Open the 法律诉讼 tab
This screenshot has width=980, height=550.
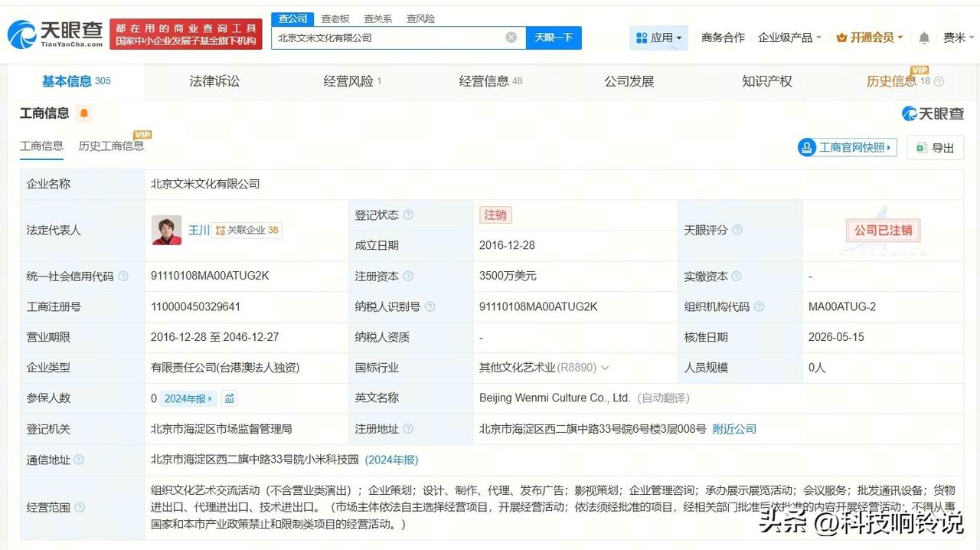point(214,81)
